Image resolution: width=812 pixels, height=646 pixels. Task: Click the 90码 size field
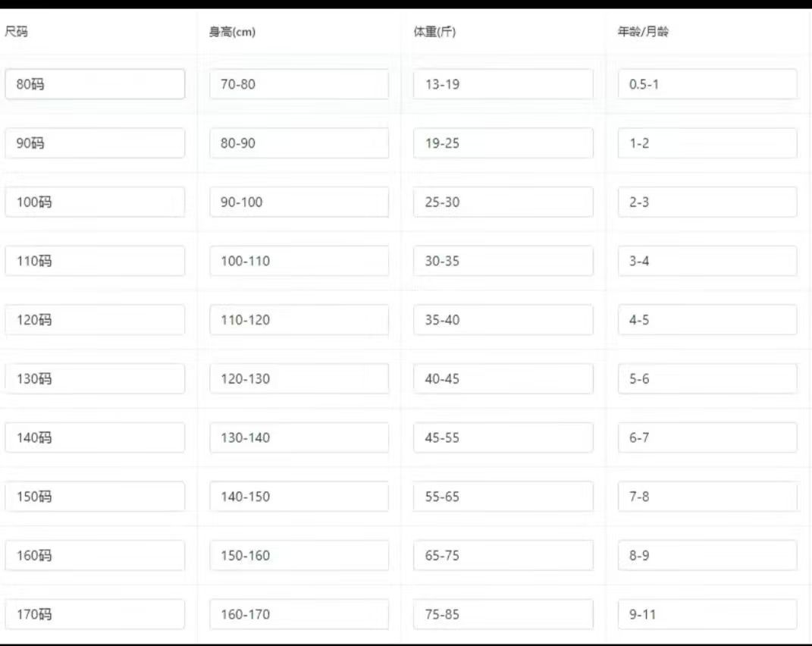pos(95,143)
